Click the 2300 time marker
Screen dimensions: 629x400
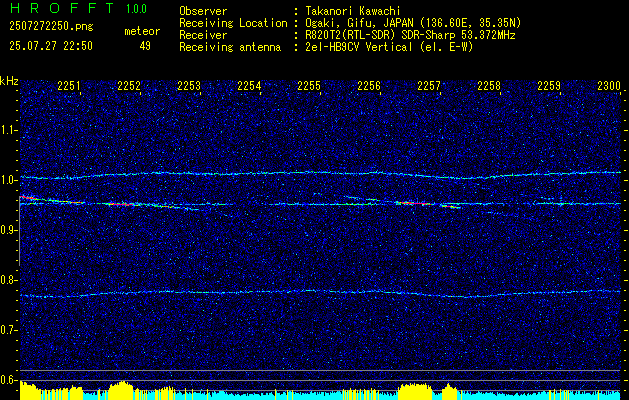pyautogui.click(x=609, y=85)
